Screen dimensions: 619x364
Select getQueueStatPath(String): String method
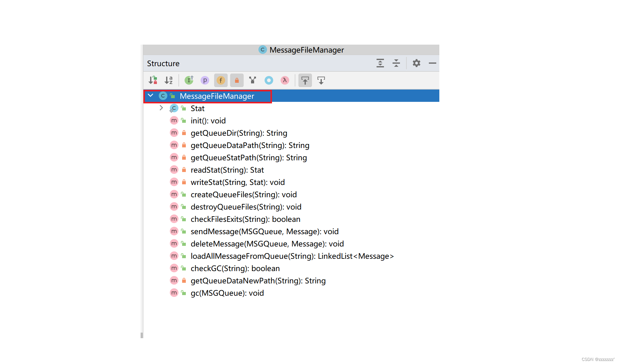291,158
